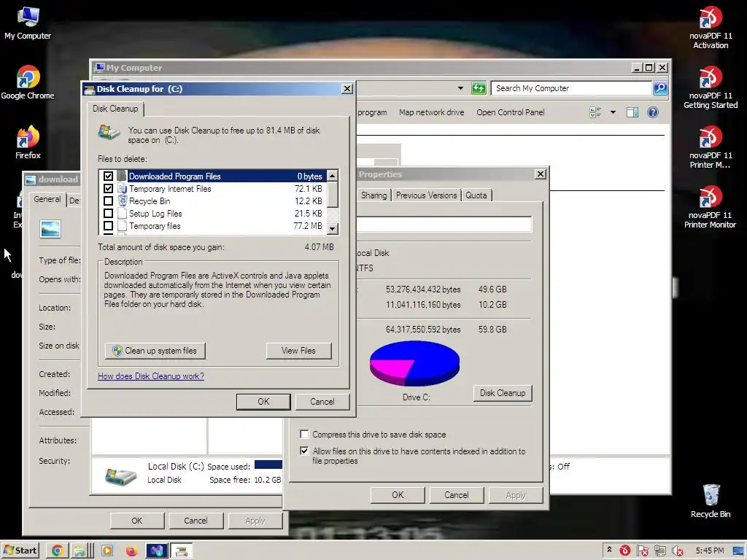
Task: Click OK in the drive Properties dialog
Action: coord(398,495)
